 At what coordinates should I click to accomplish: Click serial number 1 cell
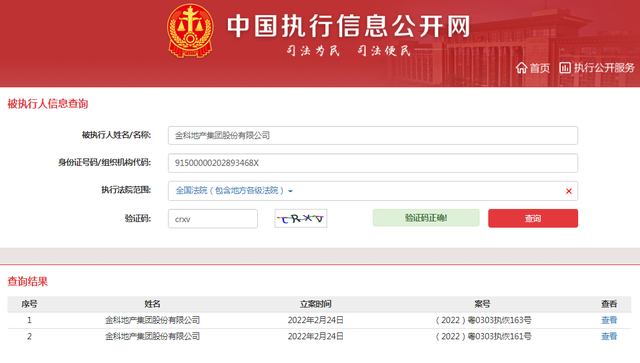click(x=29, y=320)
